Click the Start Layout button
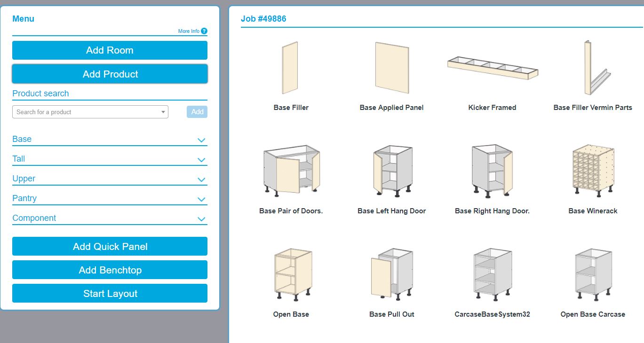644x343 pixels. click(109, 293)
